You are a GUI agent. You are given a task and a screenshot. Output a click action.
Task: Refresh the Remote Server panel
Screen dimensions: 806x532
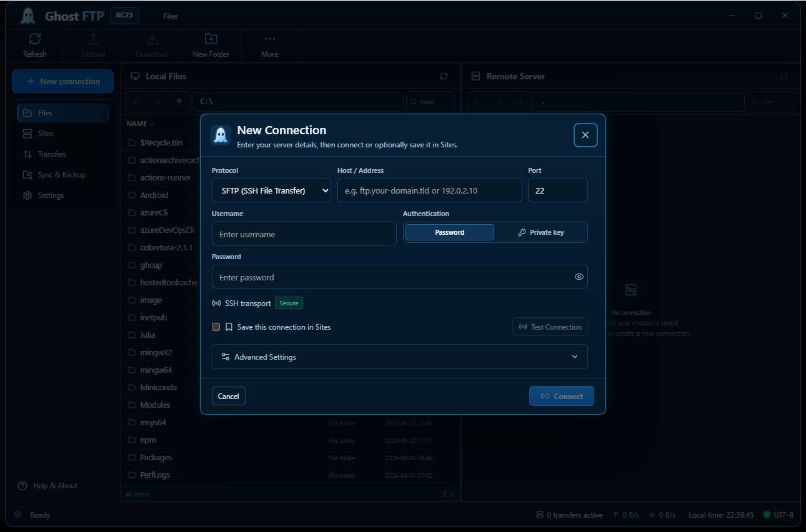[x=784, y=76]
